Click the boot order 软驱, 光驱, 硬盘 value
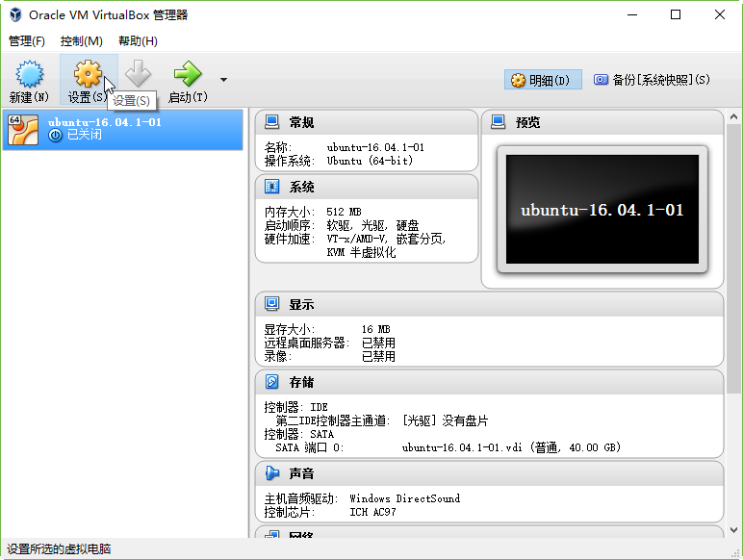Image resolution: width=743 pixels, height=560 pixels. click(x=372, y=225)
